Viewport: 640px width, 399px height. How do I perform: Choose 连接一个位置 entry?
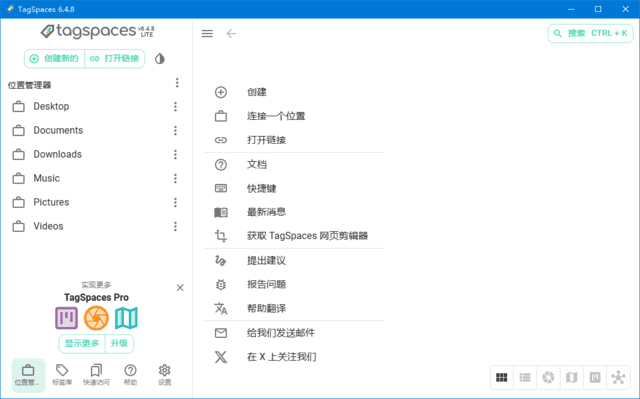(294, 116)
